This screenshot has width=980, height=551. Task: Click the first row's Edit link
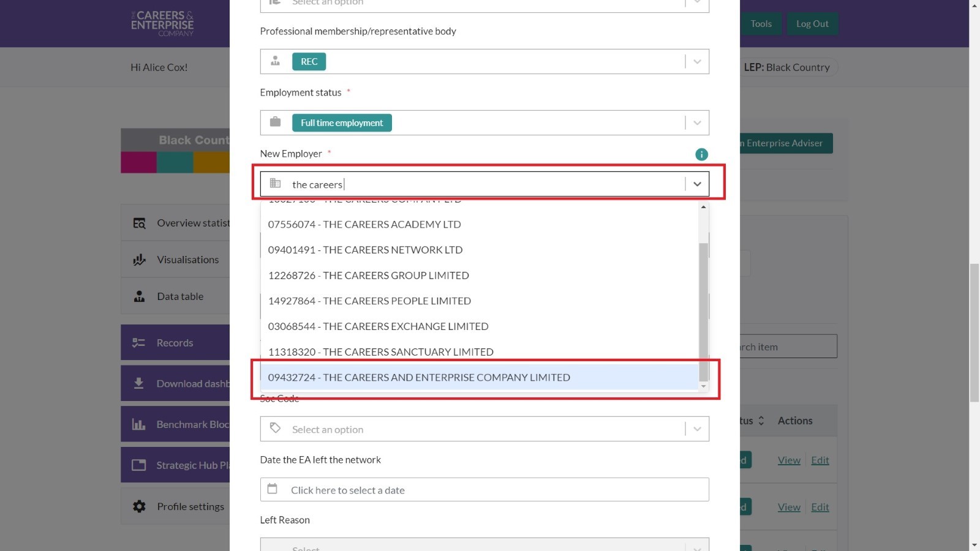coord(820,460)
